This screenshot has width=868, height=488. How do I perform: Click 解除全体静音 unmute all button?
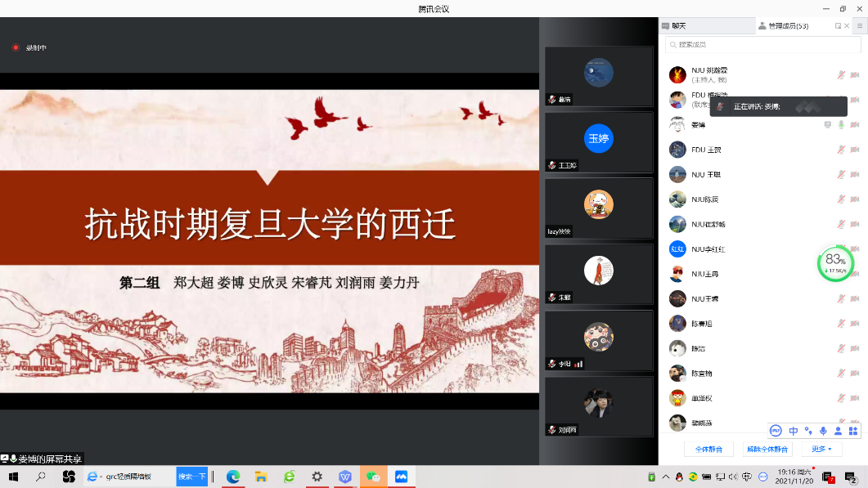[x=767, y=449]
